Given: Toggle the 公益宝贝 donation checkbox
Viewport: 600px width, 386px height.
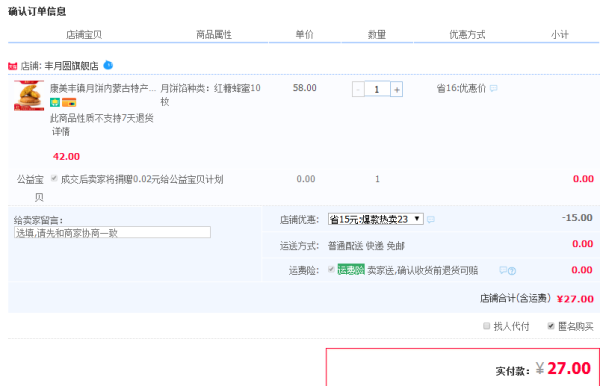Looking at the screenshot, I should (54, 178).
